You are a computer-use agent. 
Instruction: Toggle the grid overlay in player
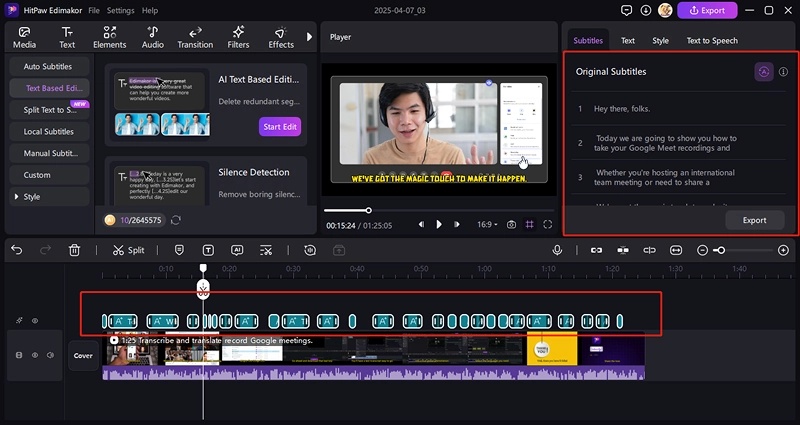530,224
